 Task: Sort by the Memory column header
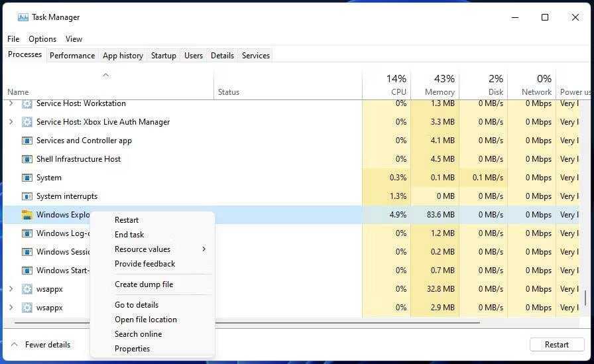435,84
